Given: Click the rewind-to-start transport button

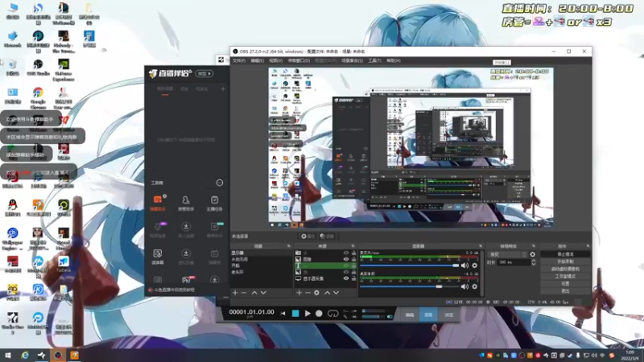Looking at the screenshot, I should coord(283,313).
